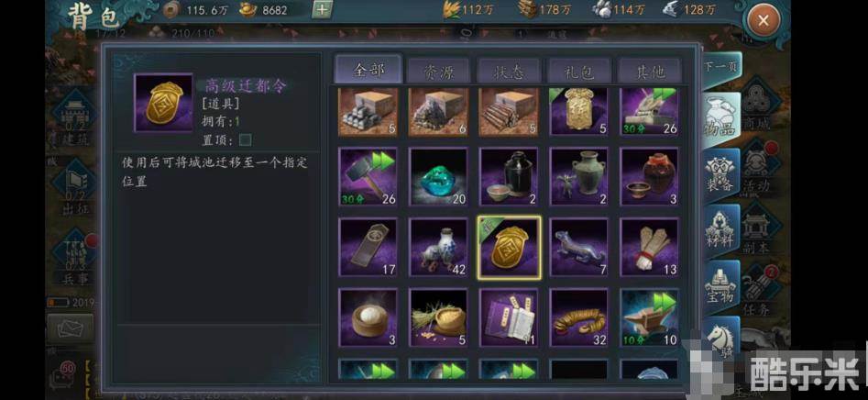Select the stone panther figurine item
Screen dimensions: 868x400
[579, 248]
